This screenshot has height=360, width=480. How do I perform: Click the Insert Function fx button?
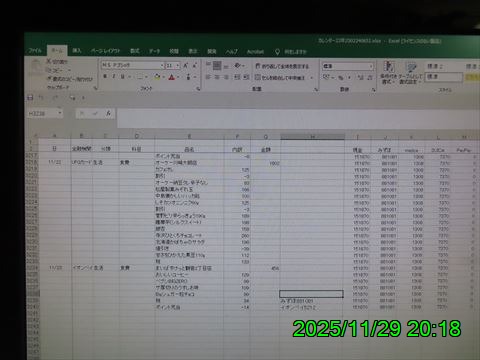108,113
